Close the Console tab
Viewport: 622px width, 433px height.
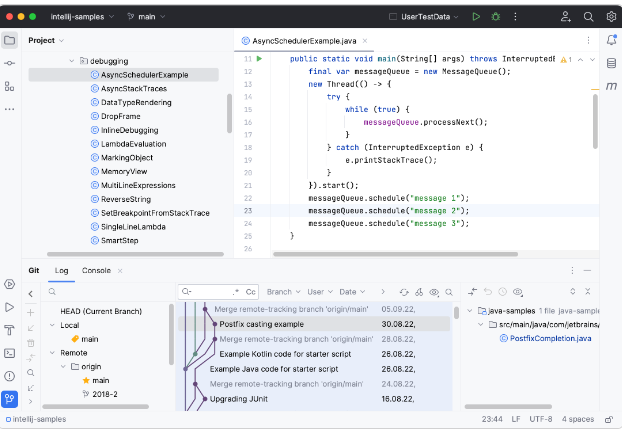(120, 271)
